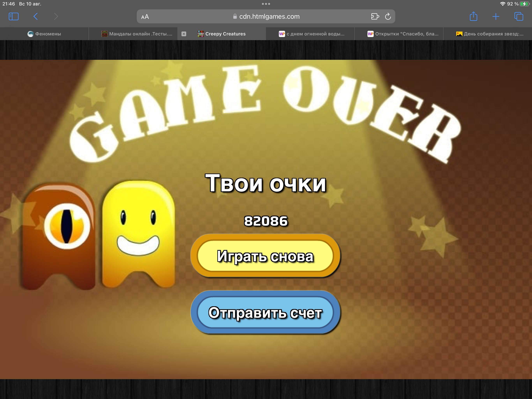The width and height of the screenshot is (532, 399).
Task: Open the Share sheet icon
Action: (x=474, y=16)
